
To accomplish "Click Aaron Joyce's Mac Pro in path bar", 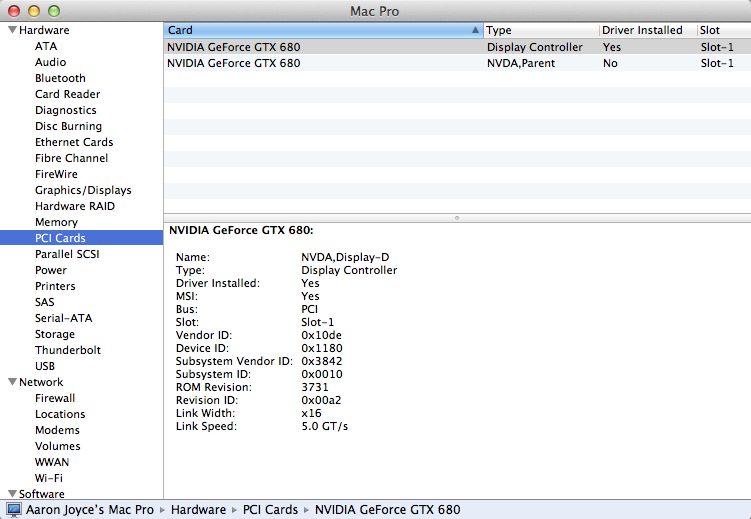I will pyautogui.click(x=90, y=510).
